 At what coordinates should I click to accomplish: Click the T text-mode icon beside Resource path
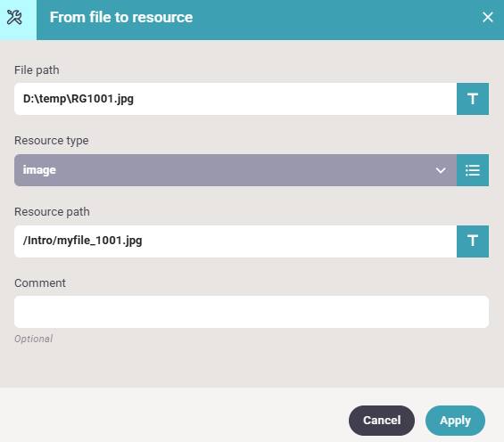(x=473, y=241)
